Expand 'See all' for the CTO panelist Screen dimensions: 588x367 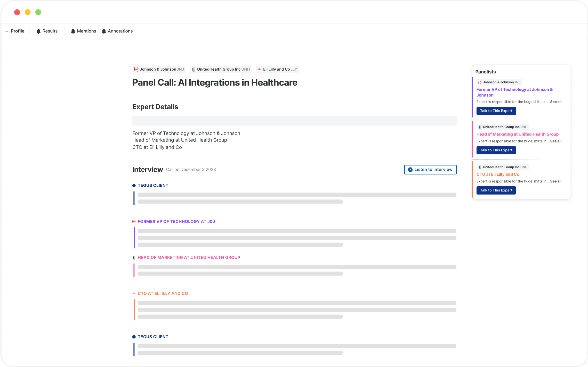coord(555,181)
